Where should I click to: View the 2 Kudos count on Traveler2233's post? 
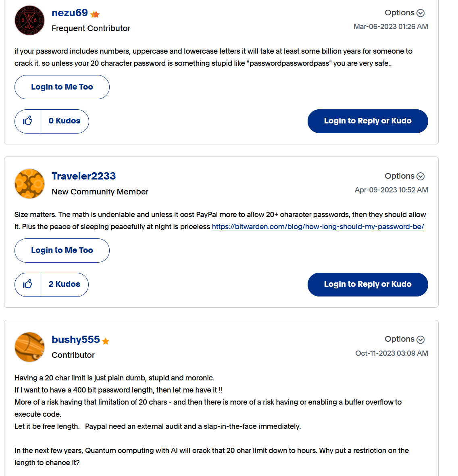click(65, 284)
